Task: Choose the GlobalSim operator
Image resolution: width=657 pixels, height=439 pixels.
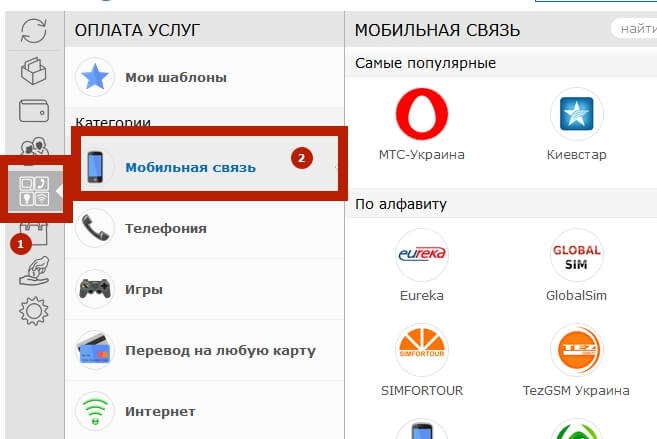Action: coord(577,255)
